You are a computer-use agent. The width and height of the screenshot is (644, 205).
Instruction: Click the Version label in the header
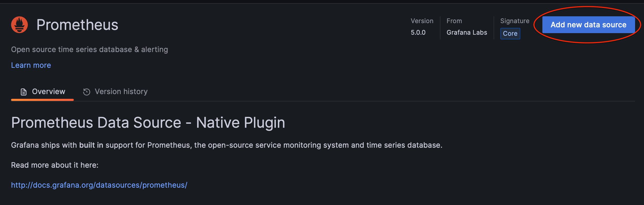(422, 21)
